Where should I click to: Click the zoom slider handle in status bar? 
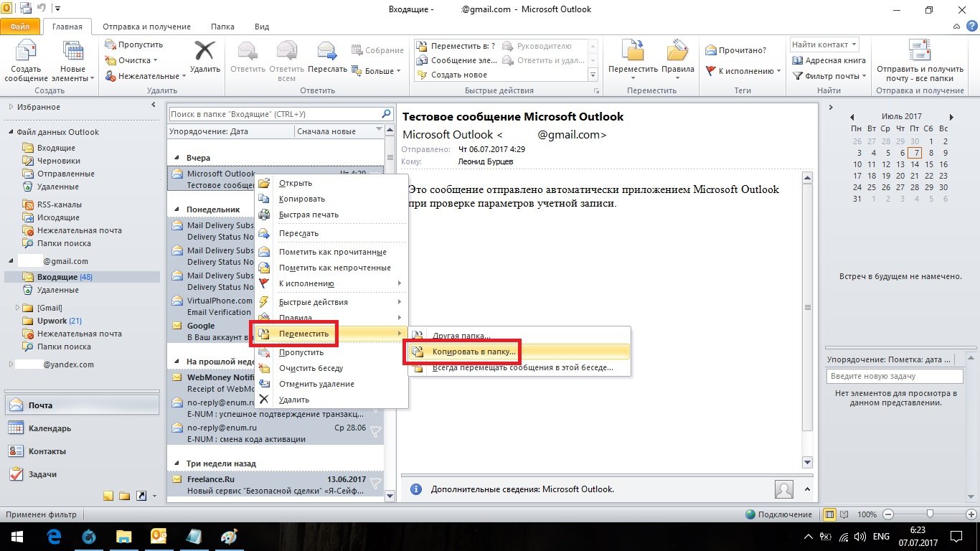[930, 514]
